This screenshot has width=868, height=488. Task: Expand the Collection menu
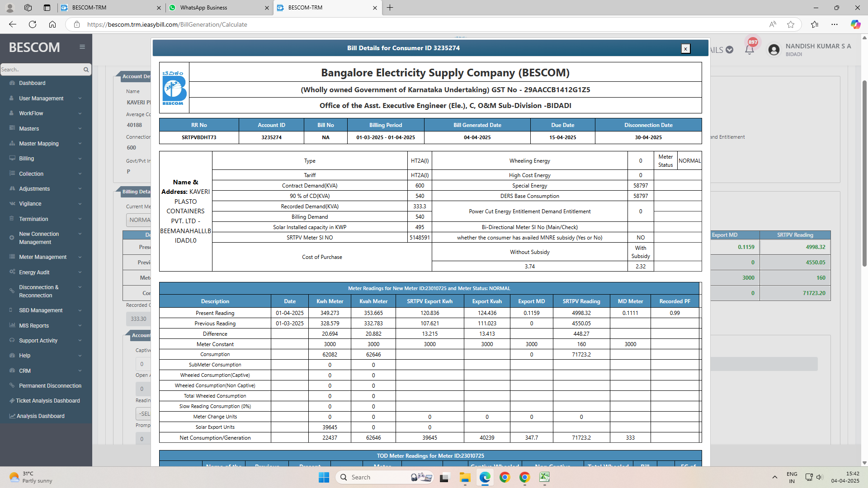[45, 174]
